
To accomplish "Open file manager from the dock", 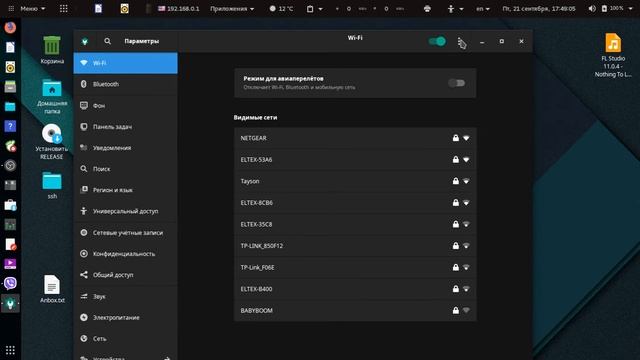I will click(10, 107).
